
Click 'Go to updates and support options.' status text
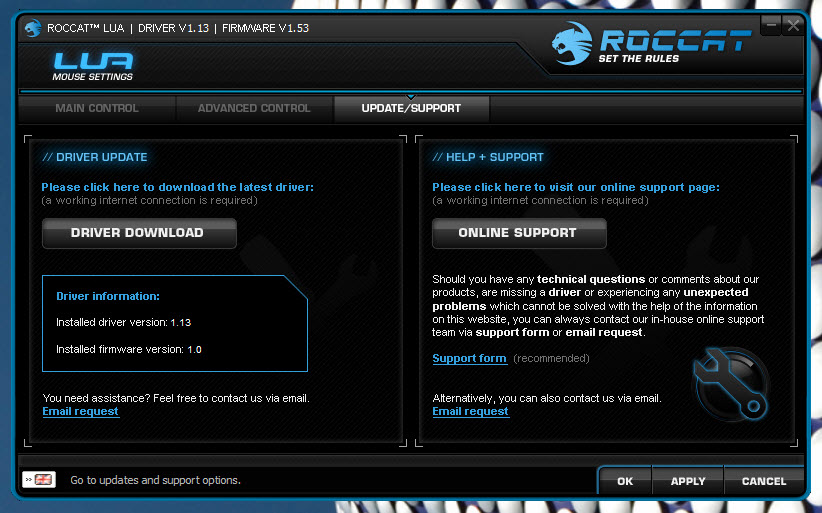[156, 480]
